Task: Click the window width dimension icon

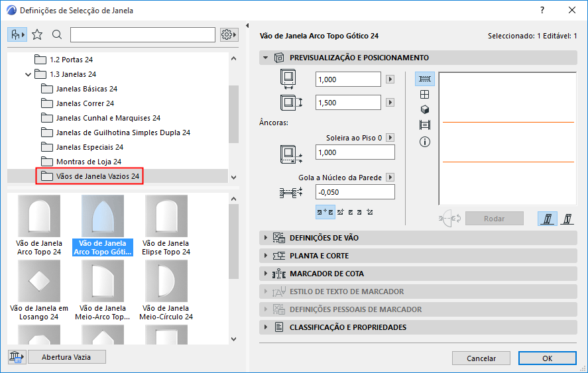Action: (288, 79)
